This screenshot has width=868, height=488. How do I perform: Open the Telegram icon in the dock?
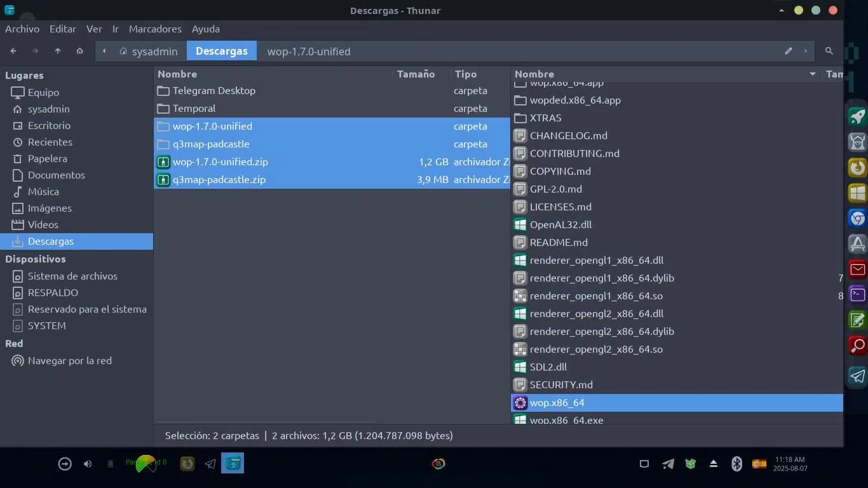857,376
